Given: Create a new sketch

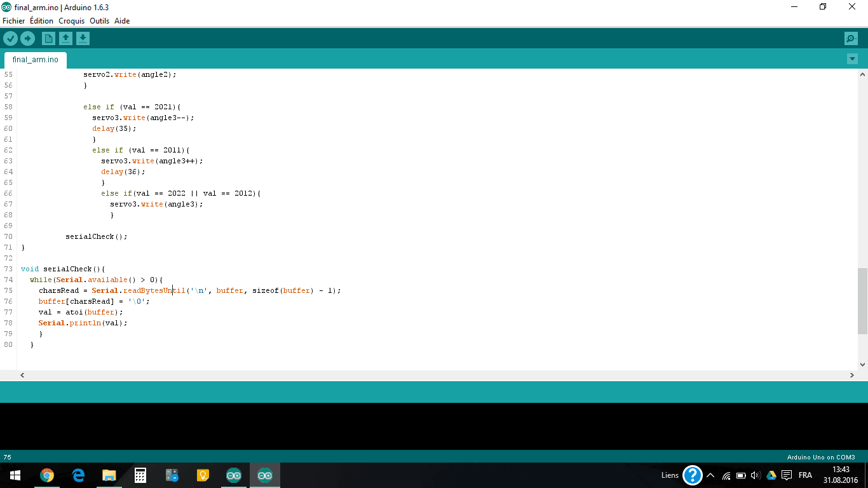Looking at the screenshot, I should coord(48,38).
